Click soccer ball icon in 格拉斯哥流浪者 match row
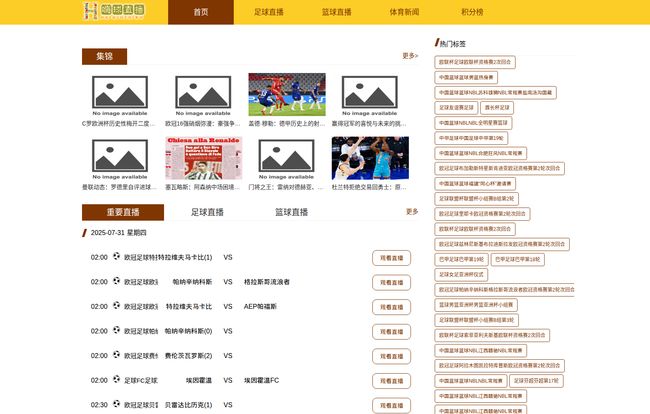 click(x=116, y=281)
